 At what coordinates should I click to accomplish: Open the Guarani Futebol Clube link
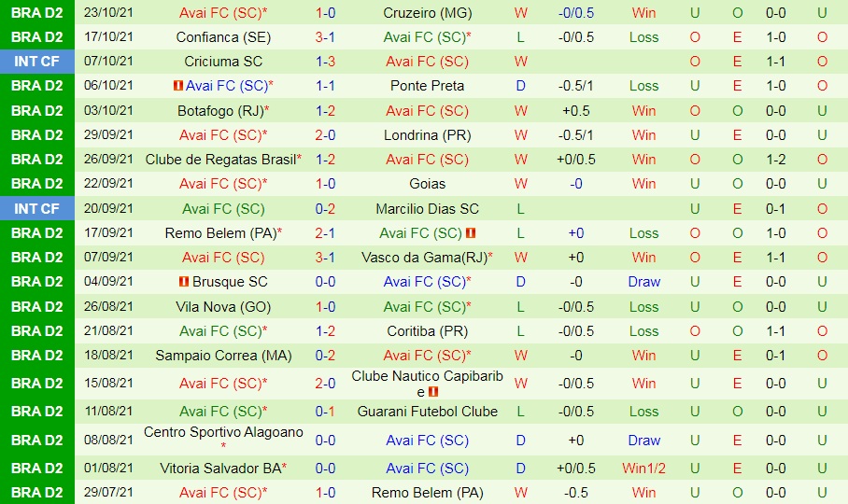427,412
